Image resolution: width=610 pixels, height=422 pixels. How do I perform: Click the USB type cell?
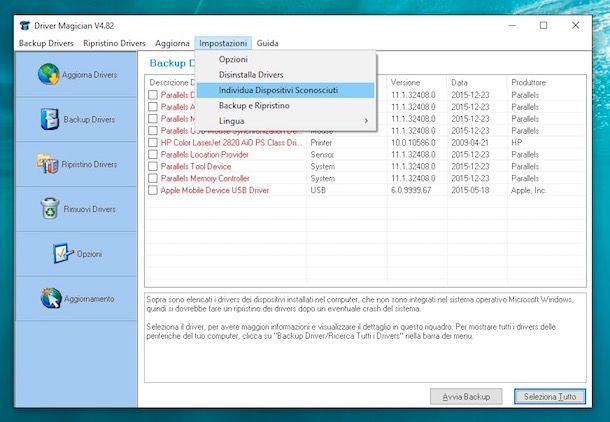click(318, 190)
